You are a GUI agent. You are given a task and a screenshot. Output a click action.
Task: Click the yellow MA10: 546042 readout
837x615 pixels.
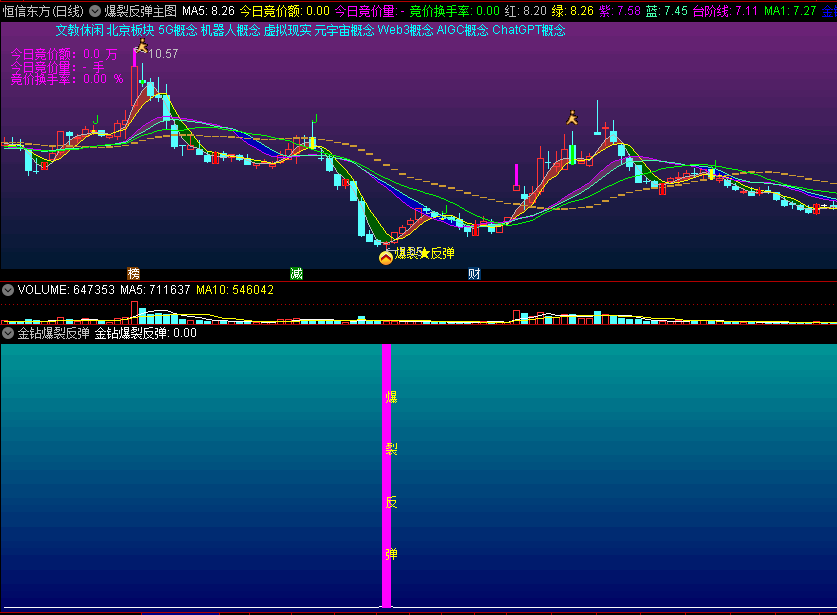tap(235, 290)
